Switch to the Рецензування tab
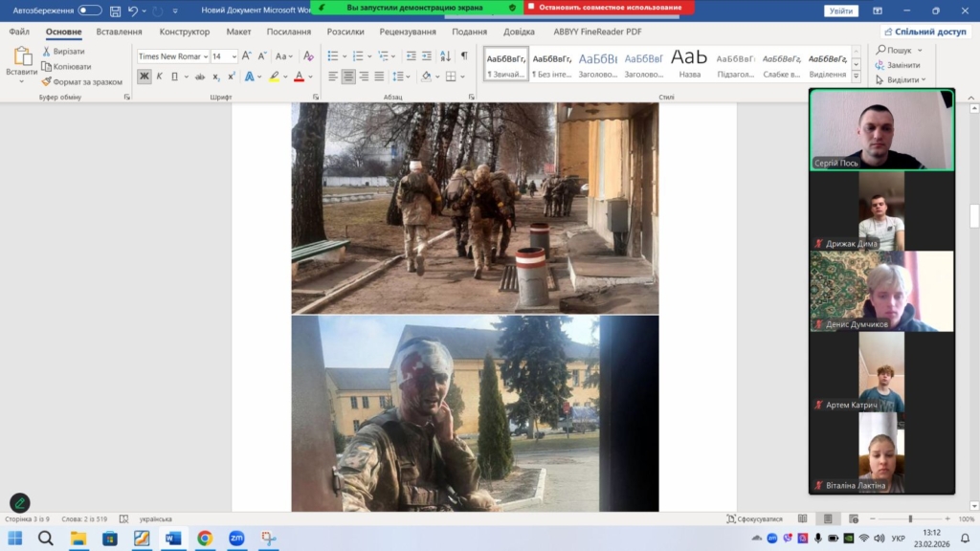This screenshot has height=551, width=980. tap(407, 32)
